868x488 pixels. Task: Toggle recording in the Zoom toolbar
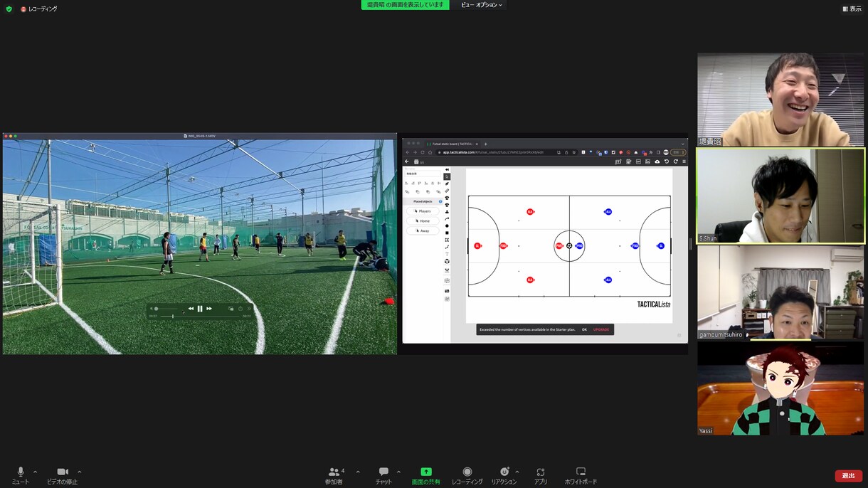pyautogui.click(x=467, y=475)
